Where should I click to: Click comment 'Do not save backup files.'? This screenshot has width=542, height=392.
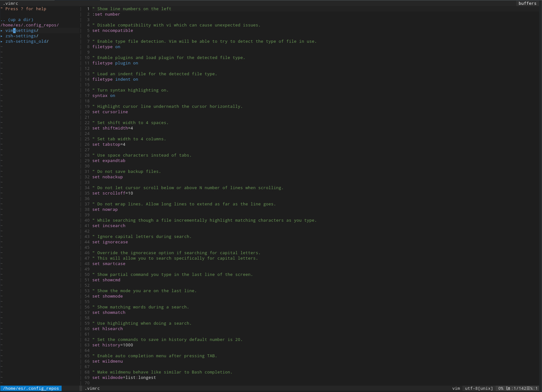(x=127, y=172)
